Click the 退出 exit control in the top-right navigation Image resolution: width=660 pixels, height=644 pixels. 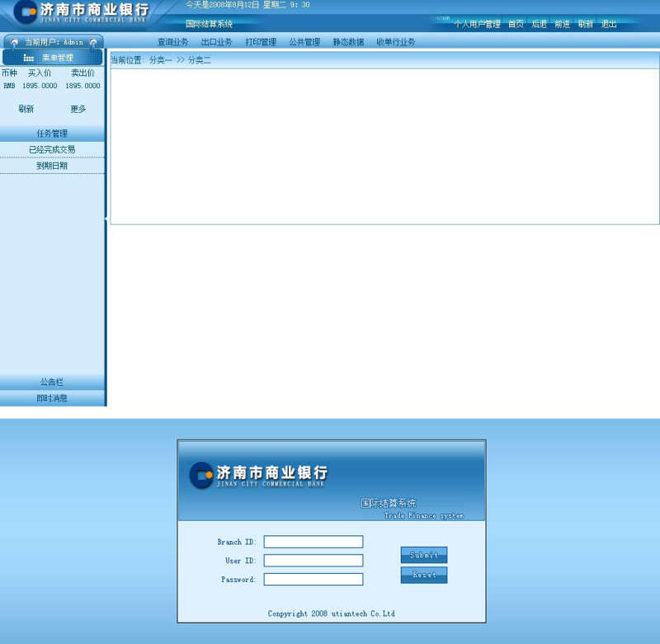(x=609, y=24)
